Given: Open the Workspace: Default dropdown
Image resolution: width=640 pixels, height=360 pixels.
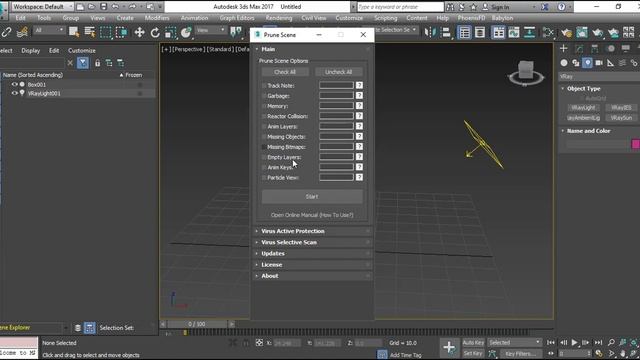Looking at the screenshot, I should click(42, 7).
